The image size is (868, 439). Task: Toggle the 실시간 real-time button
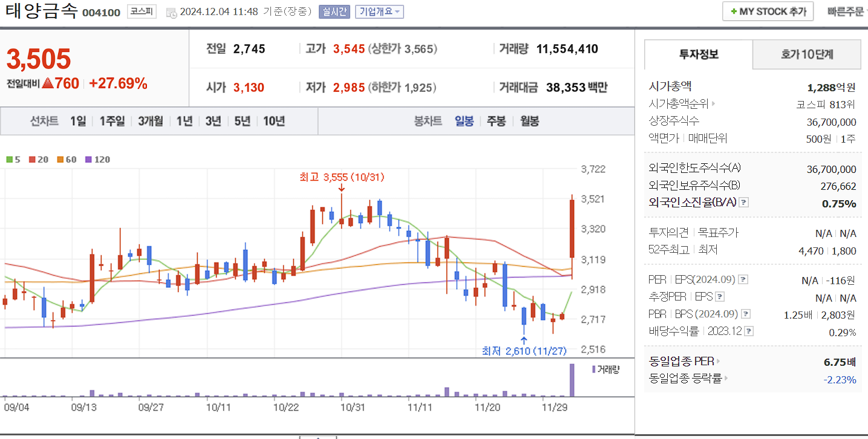point(334,11)
